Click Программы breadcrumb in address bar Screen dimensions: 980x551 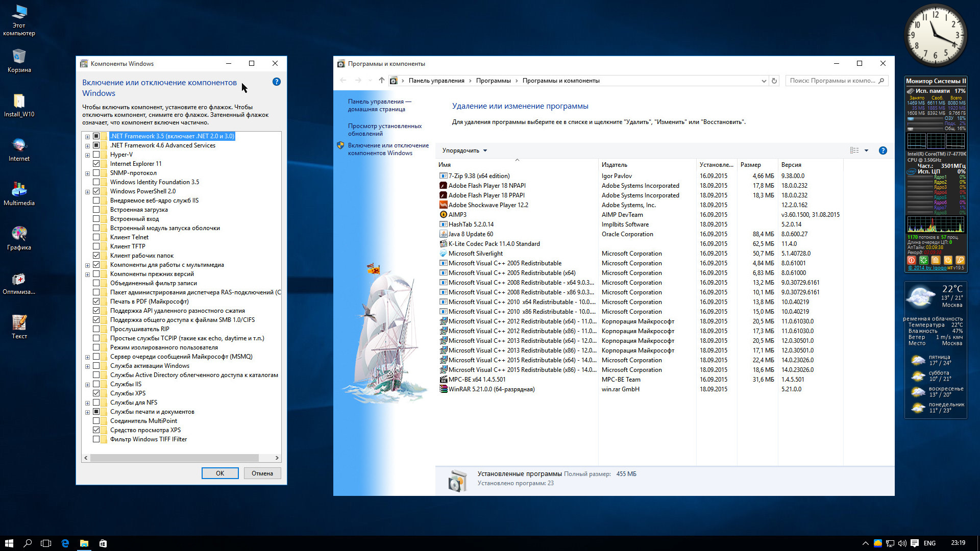click(493, 81)
